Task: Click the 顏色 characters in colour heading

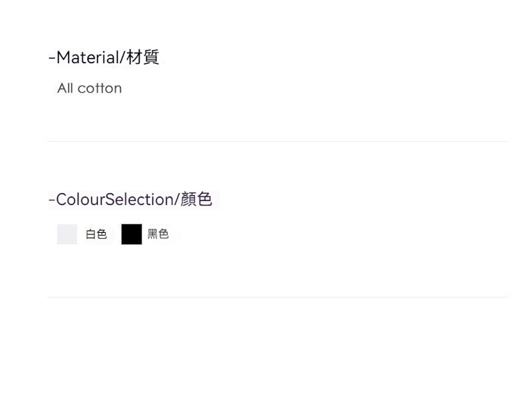Action: [196, 199]
